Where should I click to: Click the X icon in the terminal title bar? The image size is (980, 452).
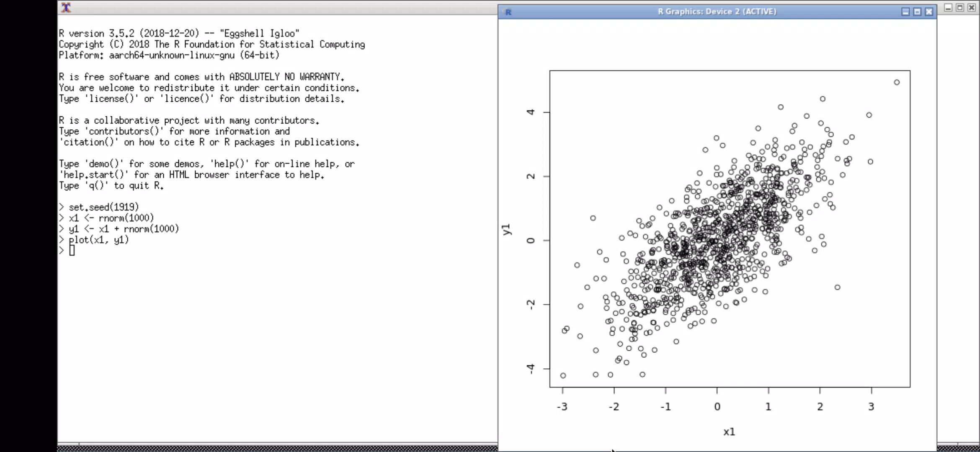pos(66,8)
